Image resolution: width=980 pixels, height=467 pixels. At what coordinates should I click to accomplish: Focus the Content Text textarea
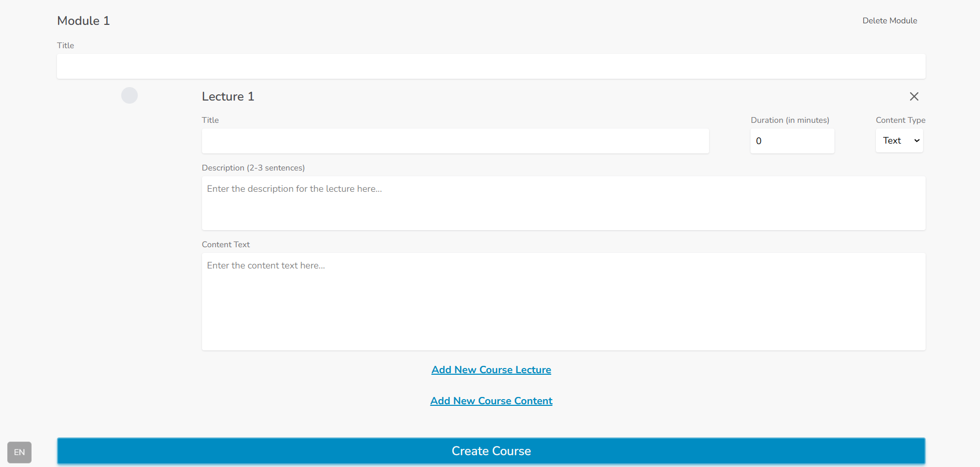563,302
